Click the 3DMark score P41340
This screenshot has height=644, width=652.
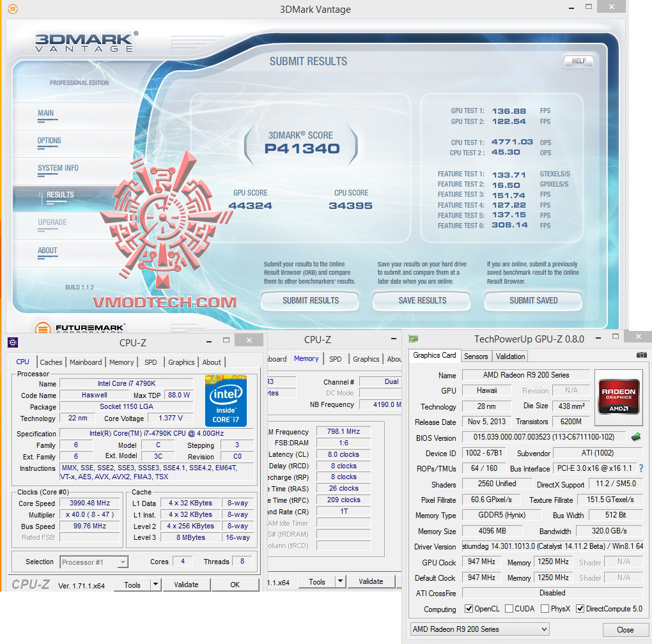pyautogui.click(x=302, y=149)
